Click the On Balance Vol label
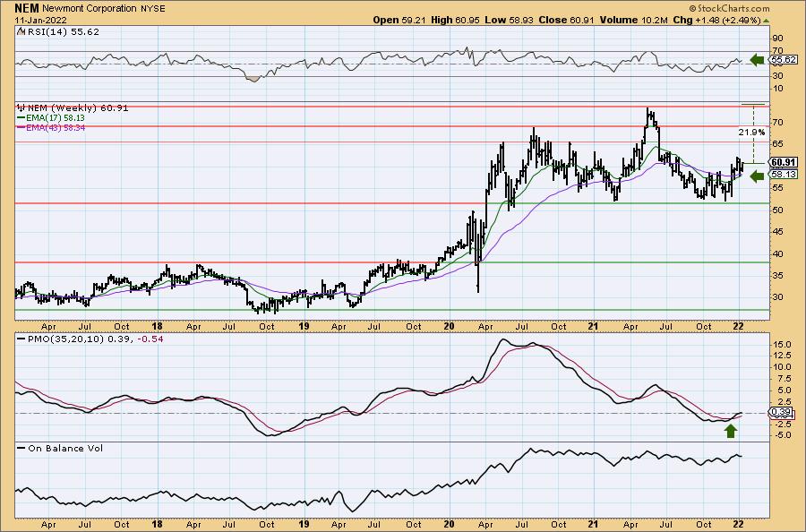Viewport: 806px width, 532px height. 65,448
